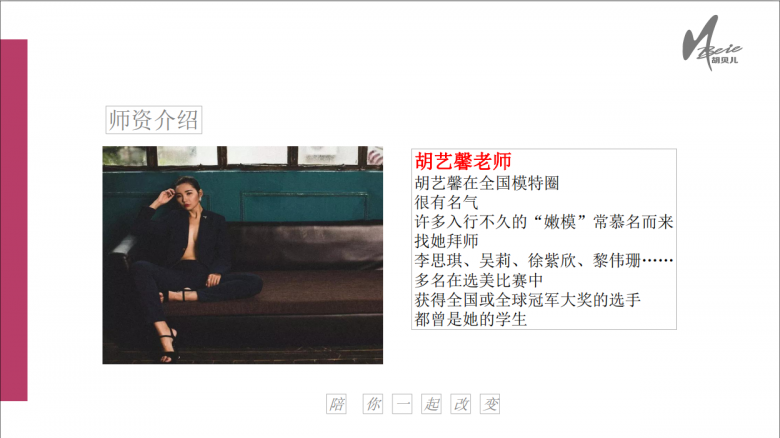Screen dimensions: 780x438
Task: Click the 变 character box
Action: tap(490, 404)
